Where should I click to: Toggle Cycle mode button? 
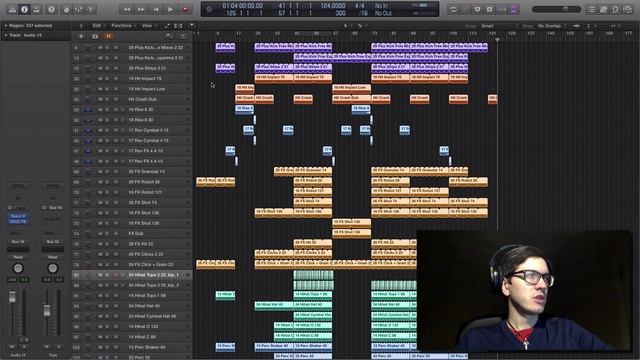453,9
